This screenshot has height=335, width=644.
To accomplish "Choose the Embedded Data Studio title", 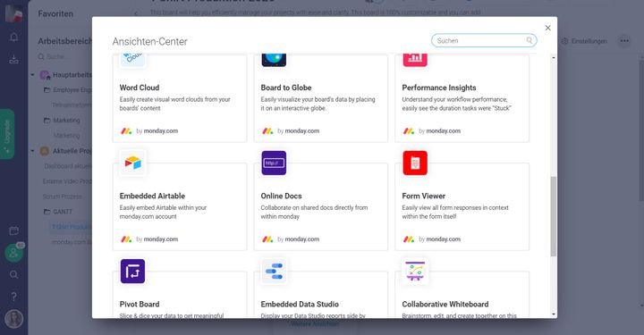I will point(300,305).
